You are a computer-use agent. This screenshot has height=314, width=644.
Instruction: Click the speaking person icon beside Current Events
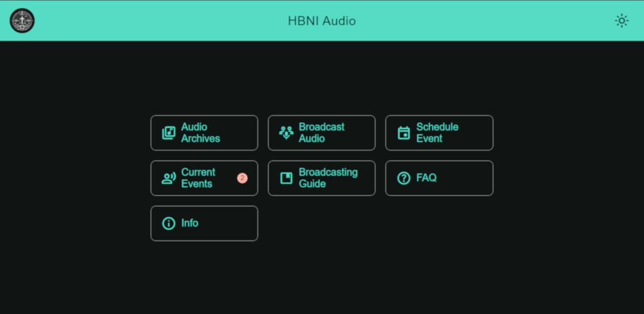[169, 178]
